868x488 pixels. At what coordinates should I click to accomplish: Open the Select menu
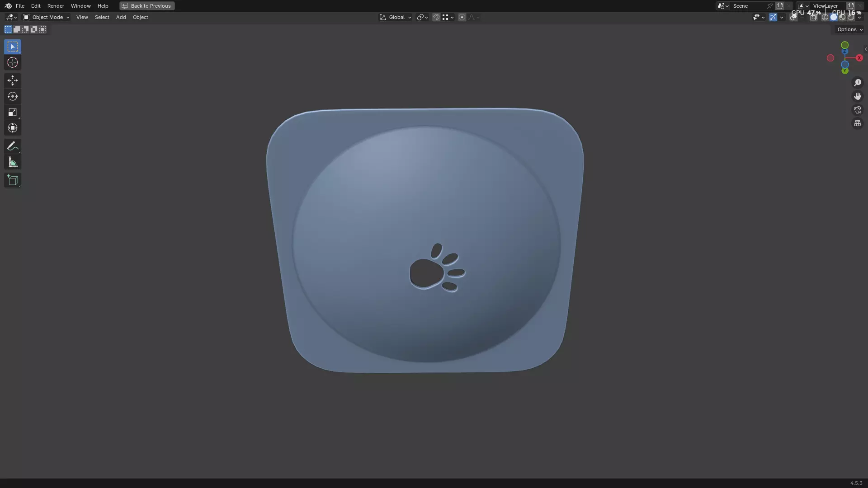(x=102, y=17)
